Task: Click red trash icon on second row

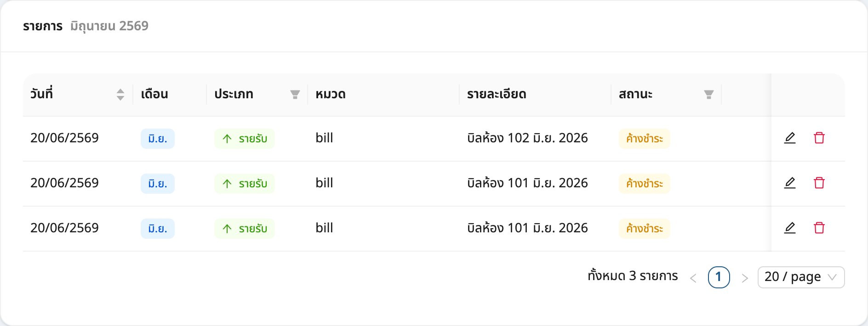Action: [x=819, y=183]
